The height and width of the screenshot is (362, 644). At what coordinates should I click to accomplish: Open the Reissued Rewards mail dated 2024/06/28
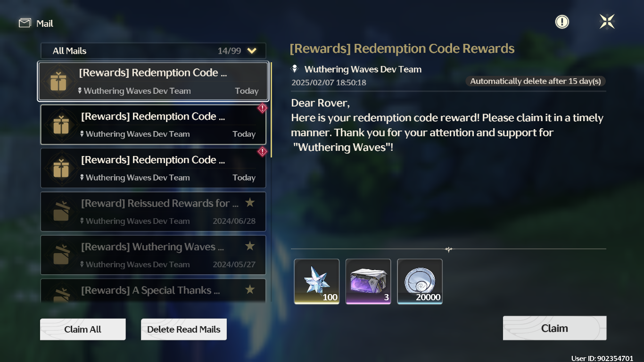pyautogui.click(x=153, y=212)
